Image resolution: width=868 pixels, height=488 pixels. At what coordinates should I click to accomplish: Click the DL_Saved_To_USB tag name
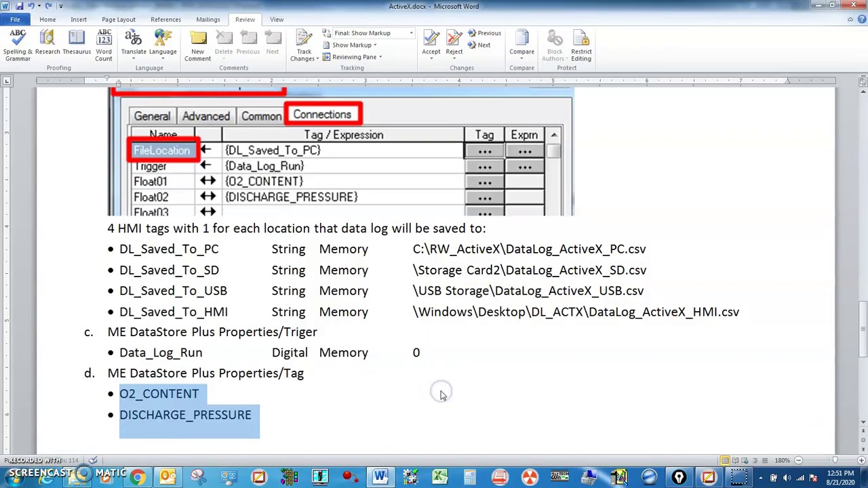click(x=173, y=291)
